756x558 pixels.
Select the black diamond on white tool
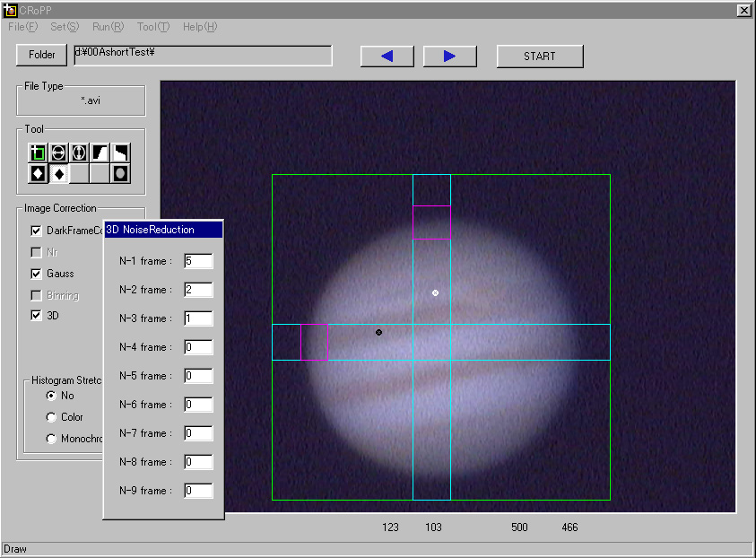[58, 173]
